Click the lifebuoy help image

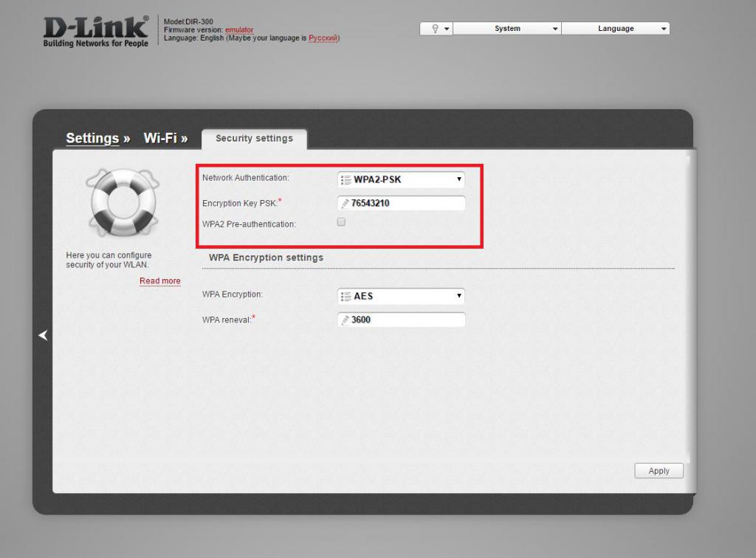point(123,202)
